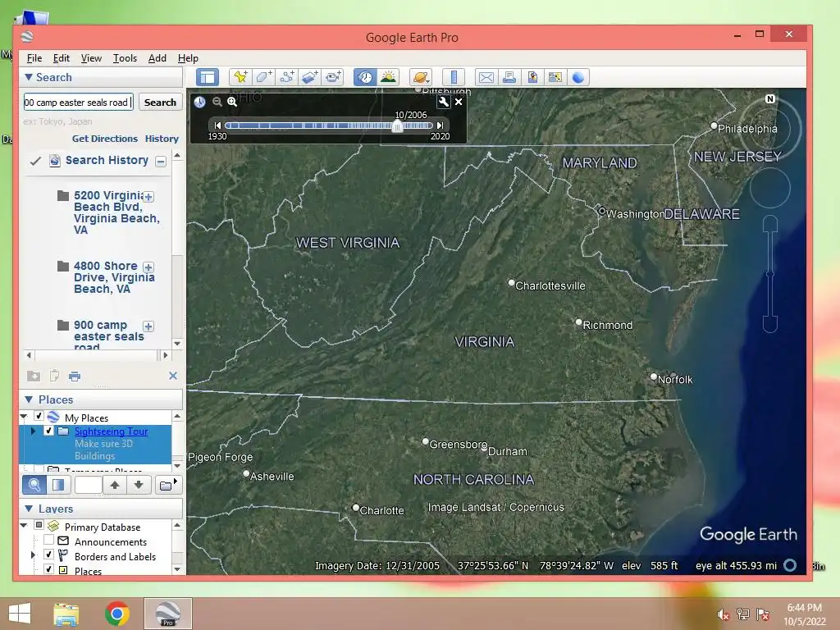Toggle My Places checkbox

coord(39,416)
